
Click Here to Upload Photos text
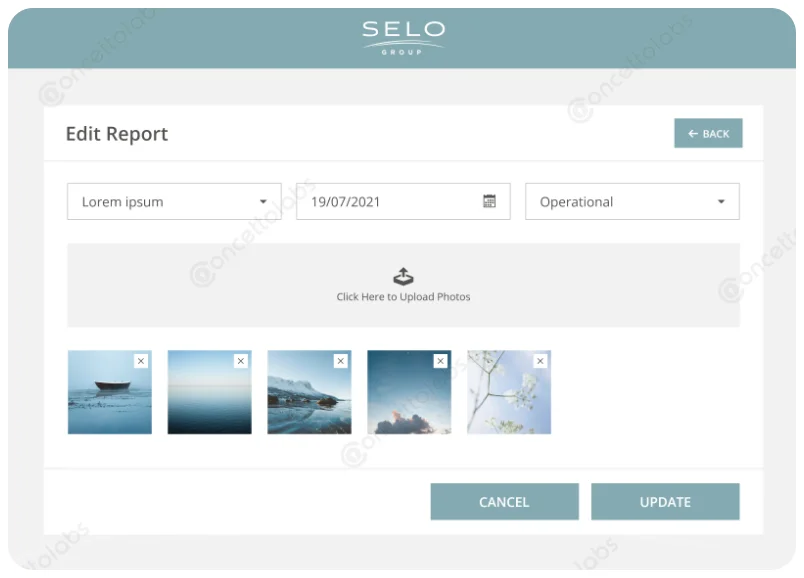tap(403, 297)
